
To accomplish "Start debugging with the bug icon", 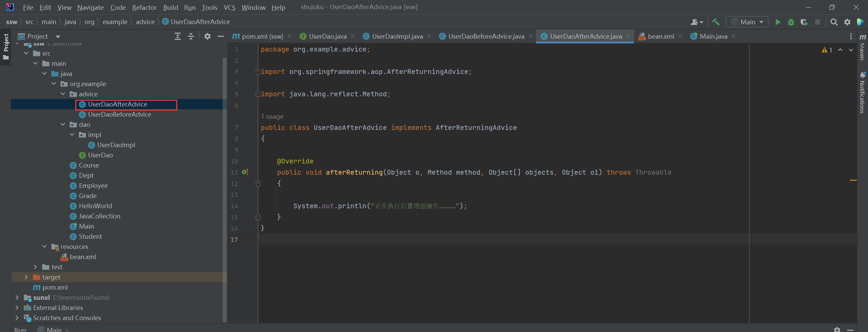I will pos(791,22).
